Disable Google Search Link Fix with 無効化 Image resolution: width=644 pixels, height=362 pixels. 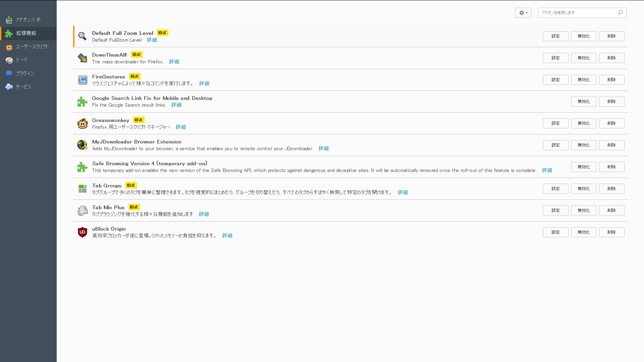(584, 102)
